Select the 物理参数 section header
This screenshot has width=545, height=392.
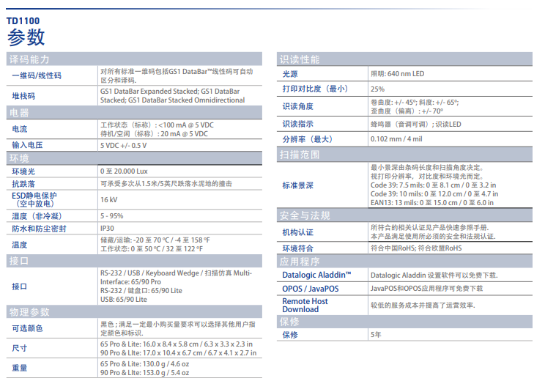point(30,312)
